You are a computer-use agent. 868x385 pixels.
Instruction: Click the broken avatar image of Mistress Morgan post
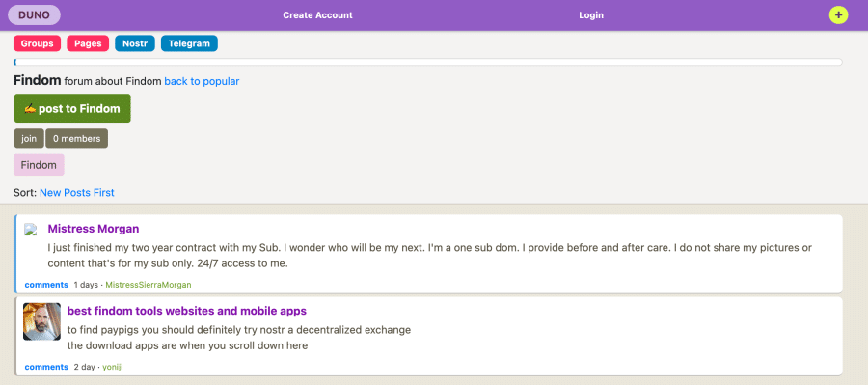[x=31, y=230]
